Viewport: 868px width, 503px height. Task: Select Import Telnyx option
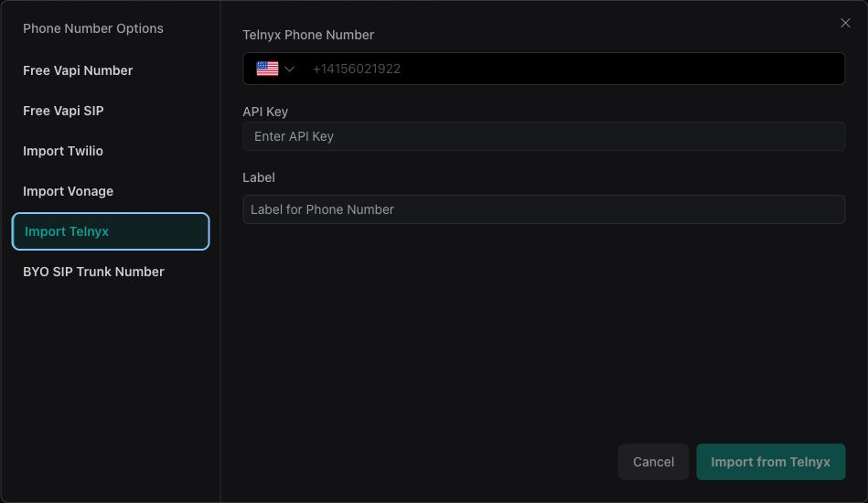tap(111, 231)
